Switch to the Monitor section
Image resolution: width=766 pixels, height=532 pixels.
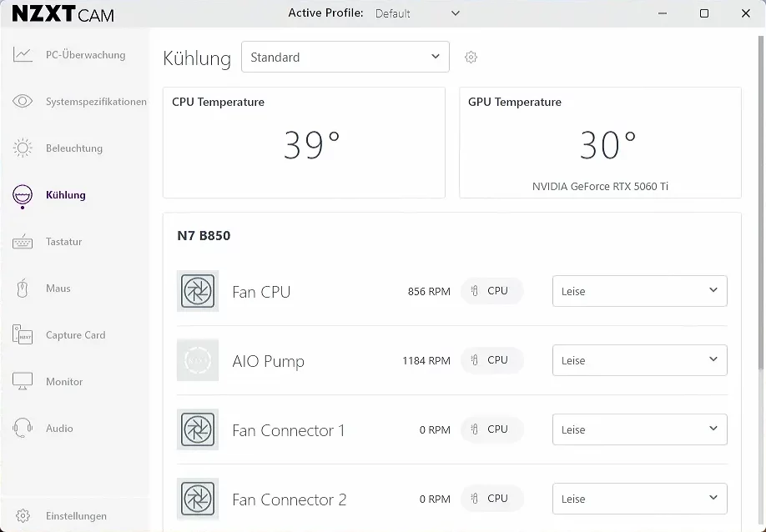point(63,382)
